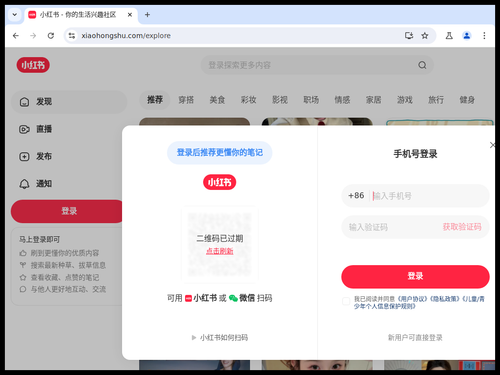Screen dimensions: 500x375
Task: Open the tab search dropdown arrow
Action: [15, 15]
